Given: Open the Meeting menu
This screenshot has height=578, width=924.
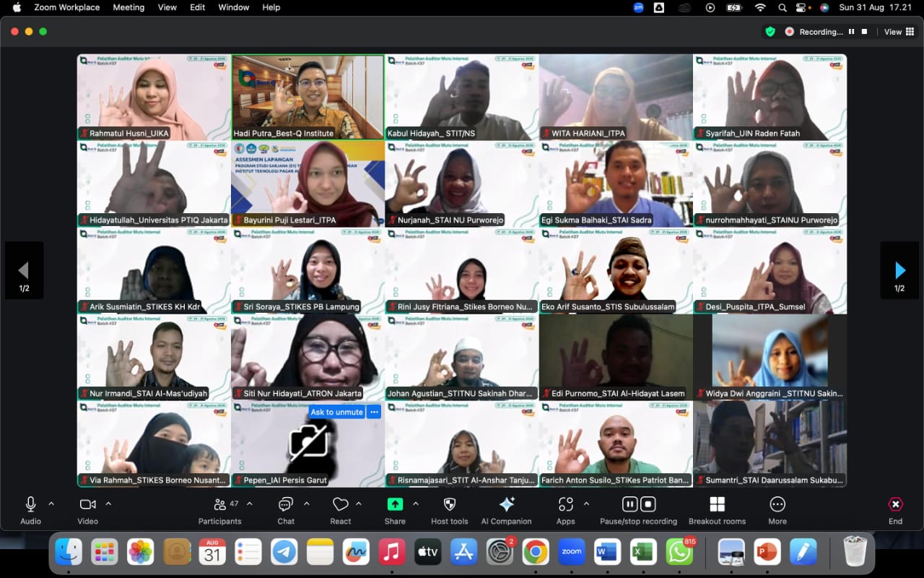Looking at the screenshot, I should 128,7.
